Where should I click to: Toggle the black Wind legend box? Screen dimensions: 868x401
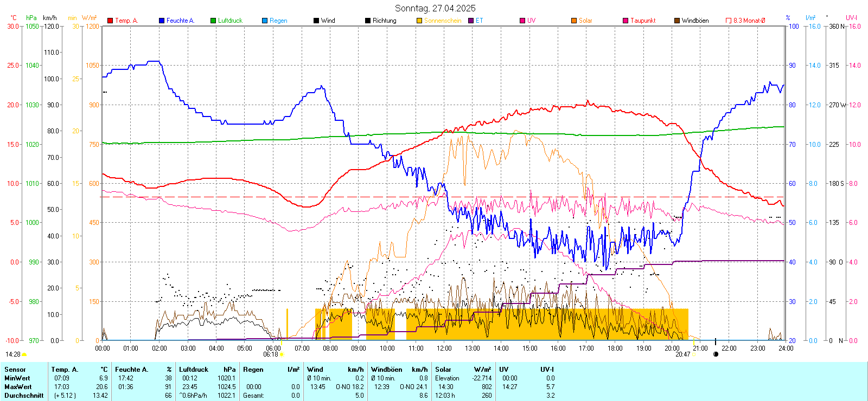click(316, 21)
